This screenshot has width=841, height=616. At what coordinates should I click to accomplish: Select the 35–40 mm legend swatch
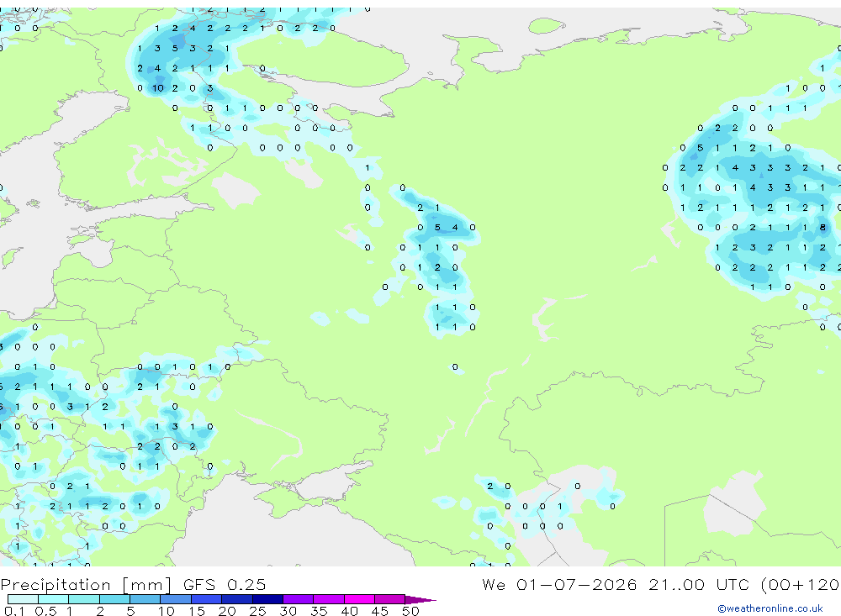tap(329, 599)
